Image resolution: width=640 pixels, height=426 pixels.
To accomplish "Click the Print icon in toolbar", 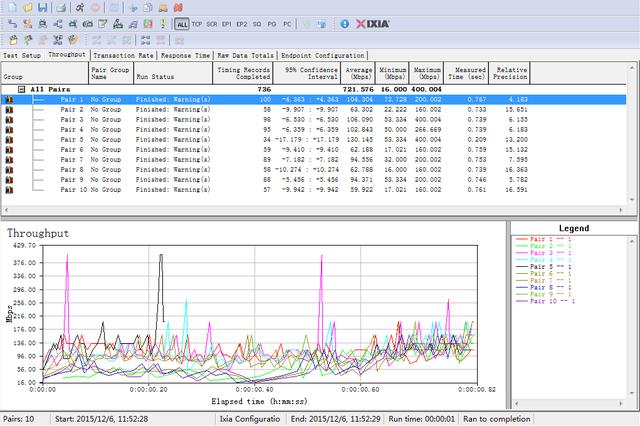I will [x=60, y=8].
